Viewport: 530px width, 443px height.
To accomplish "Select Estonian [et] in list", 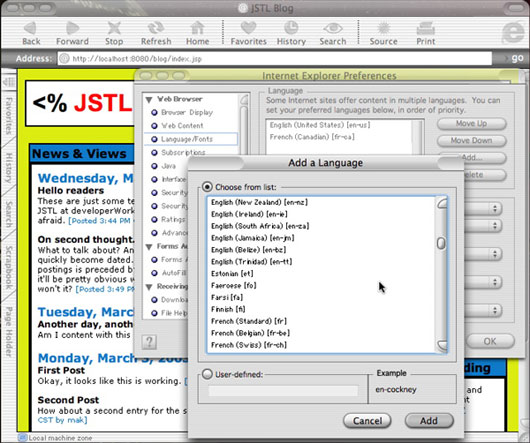I will 232,274.
